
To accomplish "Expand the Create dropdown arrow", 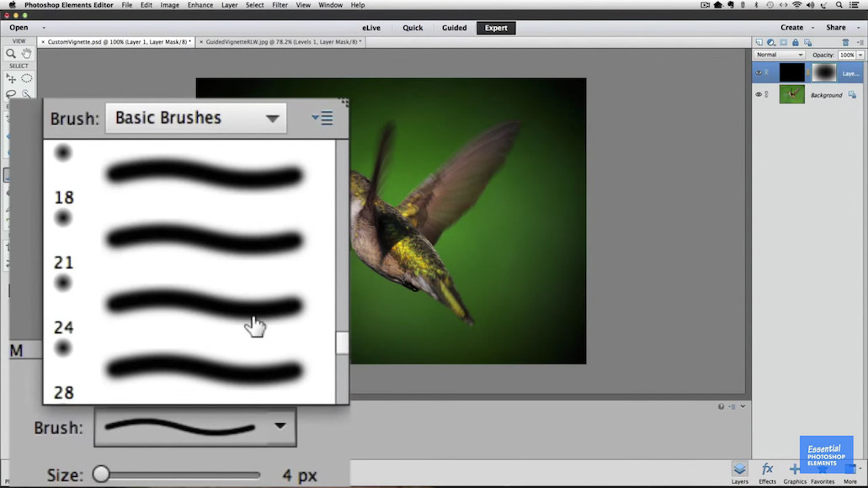I will [x=812, y=28].
